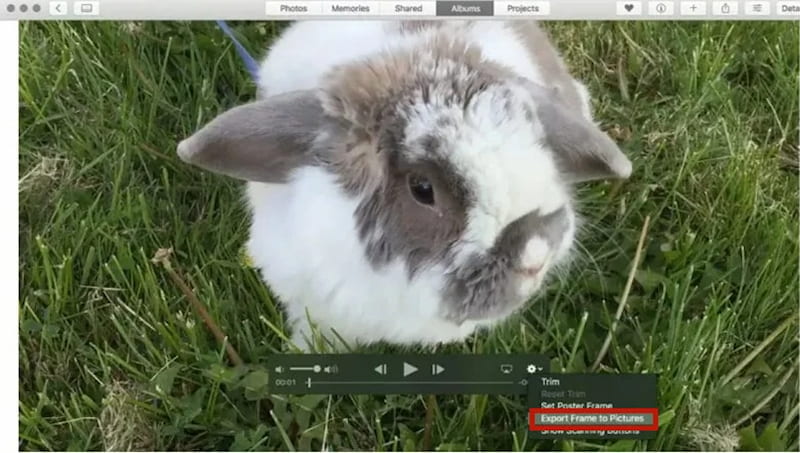Mark video as favorite with heart icon
800x453 pixels.
click(629, 8)
